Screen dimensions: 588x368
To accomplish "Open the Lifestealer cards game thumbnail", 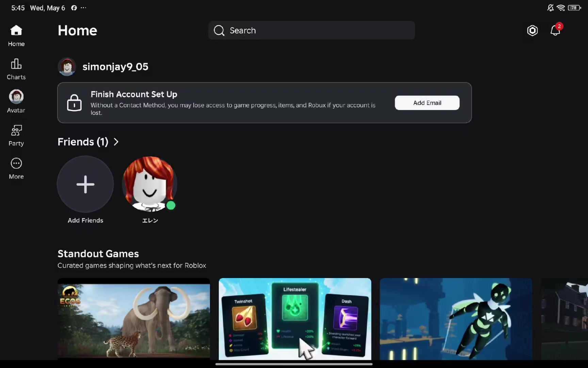I will [x=295, y=319].
